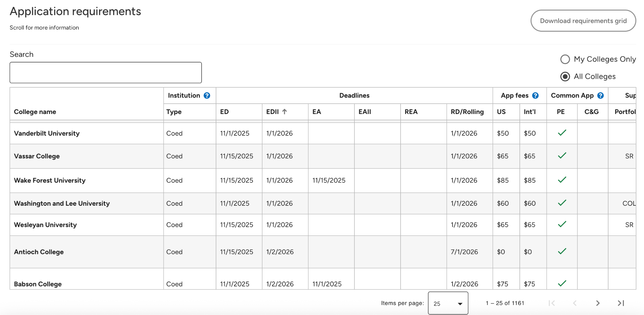Sort by ED column header
The image size is (644, 315).
(225, 112)
